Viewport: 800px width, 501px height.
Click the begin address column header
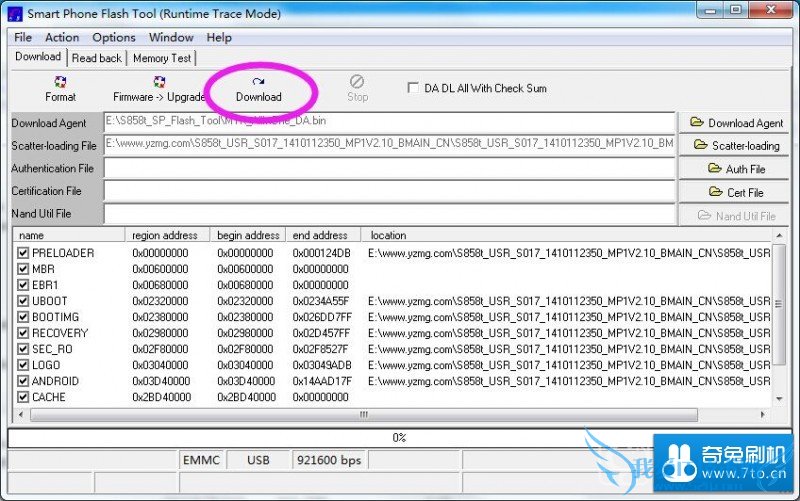(x=248, y=235)
